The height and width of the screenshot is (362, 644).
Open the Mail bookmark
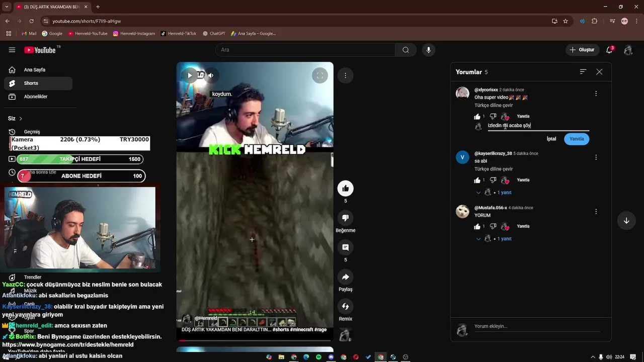click(29, 34)
